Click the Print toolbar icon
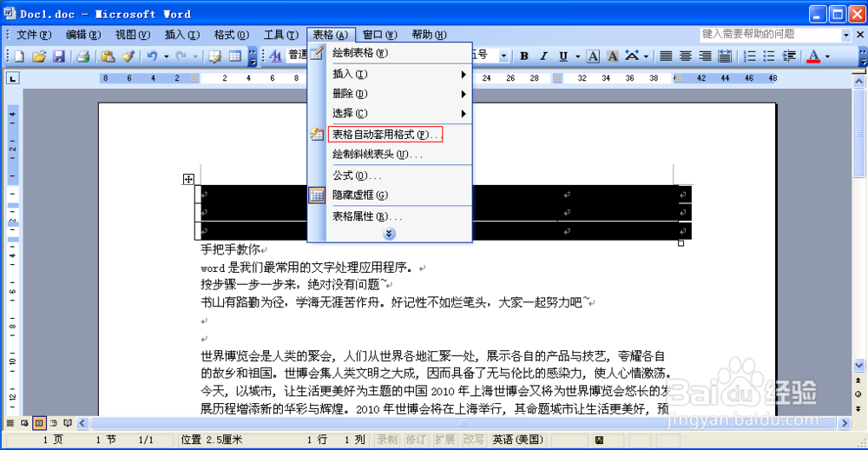The height and width of the screenshot is (450, 868). pyautogui.click(x=82, y=56)
